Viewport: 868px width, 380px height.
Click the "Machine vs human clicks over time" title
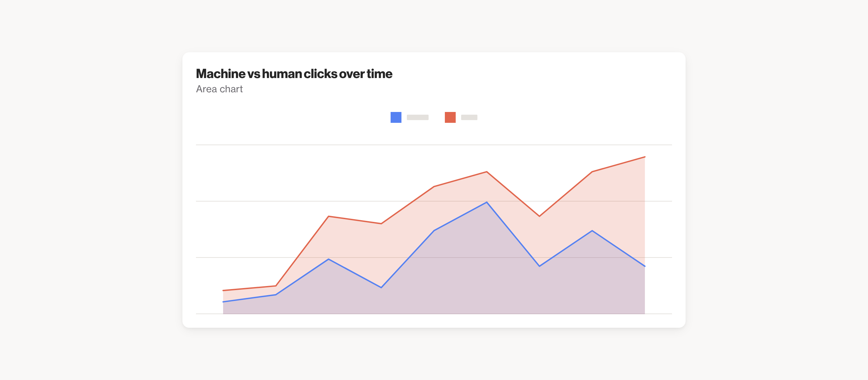(294, 74)
